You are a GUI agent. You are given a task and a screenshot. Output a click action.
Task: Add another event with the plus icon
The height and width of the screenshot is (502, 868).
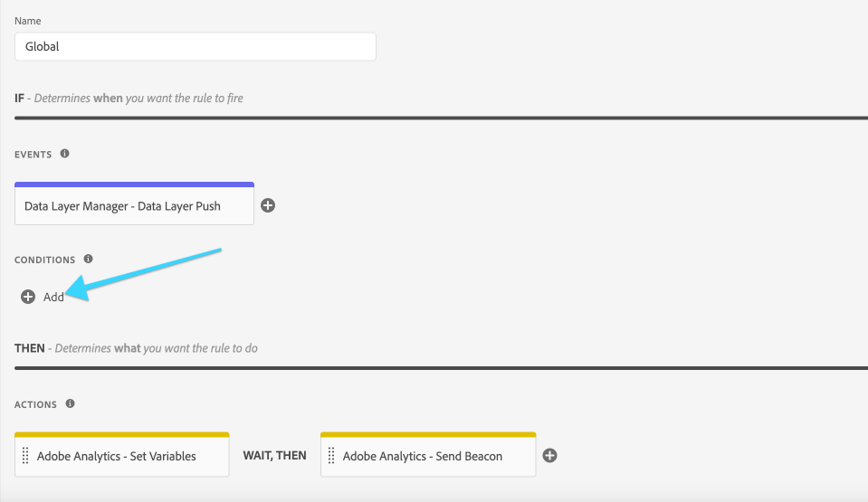tap(268, 205)
